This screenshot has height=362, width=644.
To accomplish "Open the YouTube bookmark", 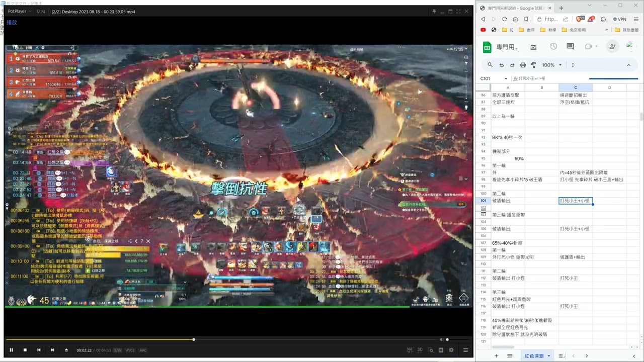I will [484, 30].
